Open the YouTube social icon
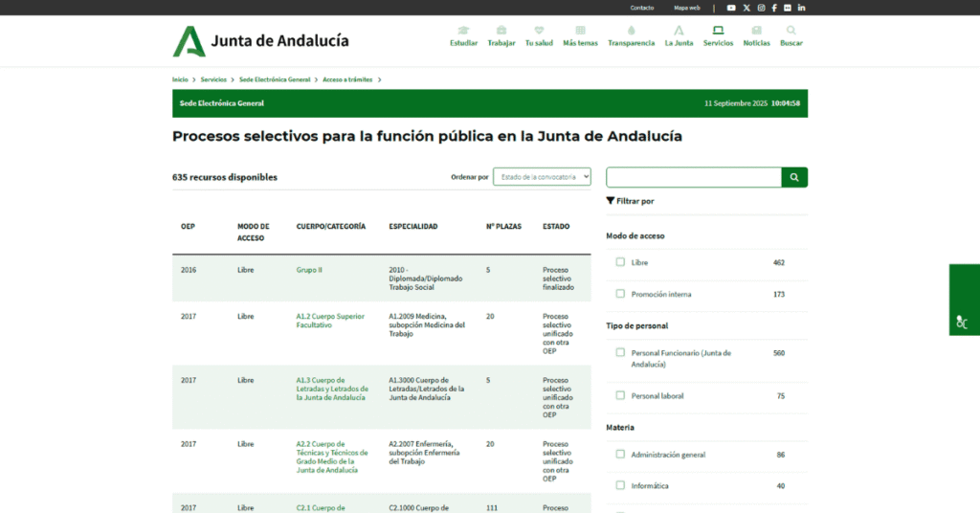 (730, 8)
